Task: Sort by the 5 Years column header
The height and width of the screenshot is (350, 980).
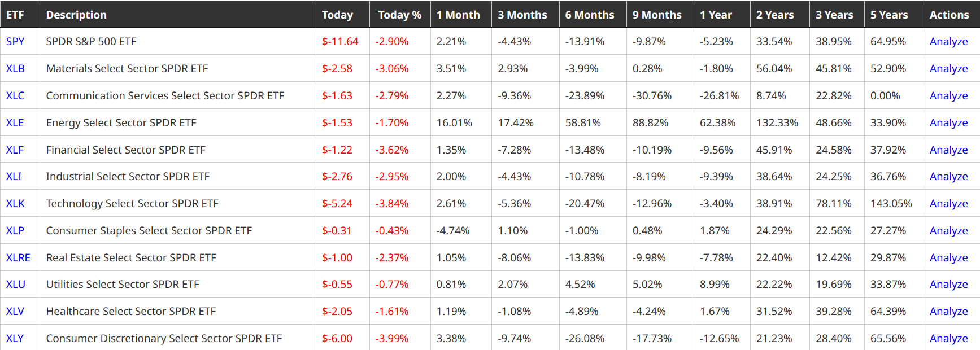Action: (x=889, y=15)
